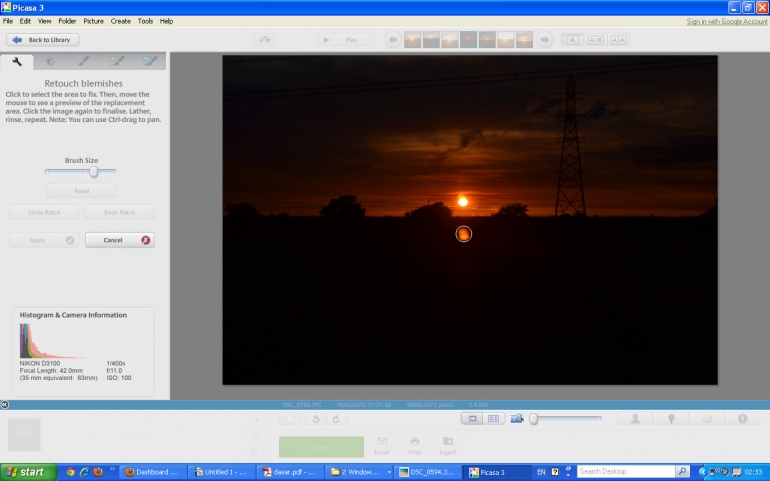Go to the previous photo arrow
Viewport: 770px width, 481px height.
(x=393, y=40)
